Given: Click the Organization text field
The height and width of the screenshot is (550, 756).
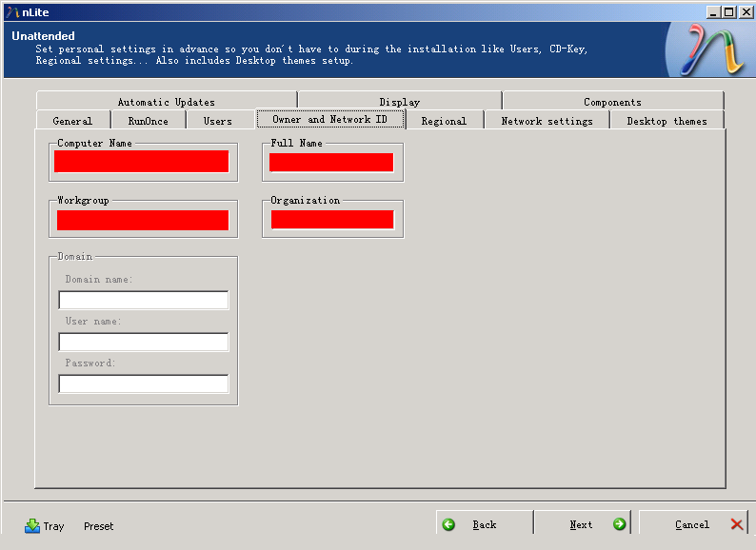Looking at the screenshot, I should [x=331, y=220].
